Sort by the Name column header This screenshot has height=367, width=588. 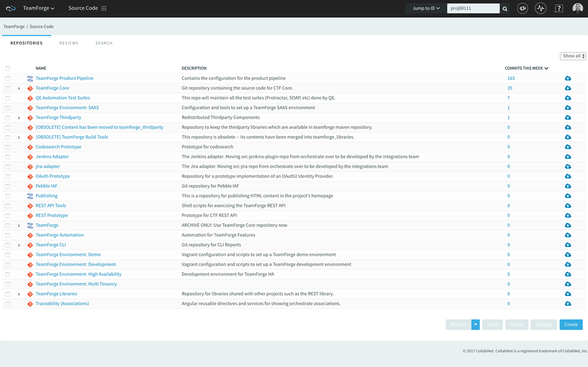[41, 68]
